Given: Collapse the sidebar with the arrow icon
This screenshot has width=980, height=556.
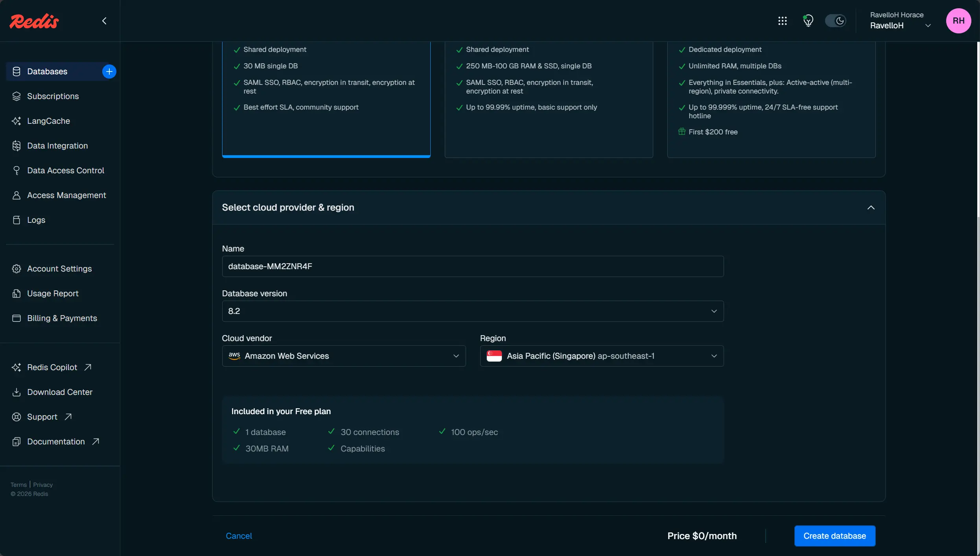Looking at the screenshot, I should point(104,21).
